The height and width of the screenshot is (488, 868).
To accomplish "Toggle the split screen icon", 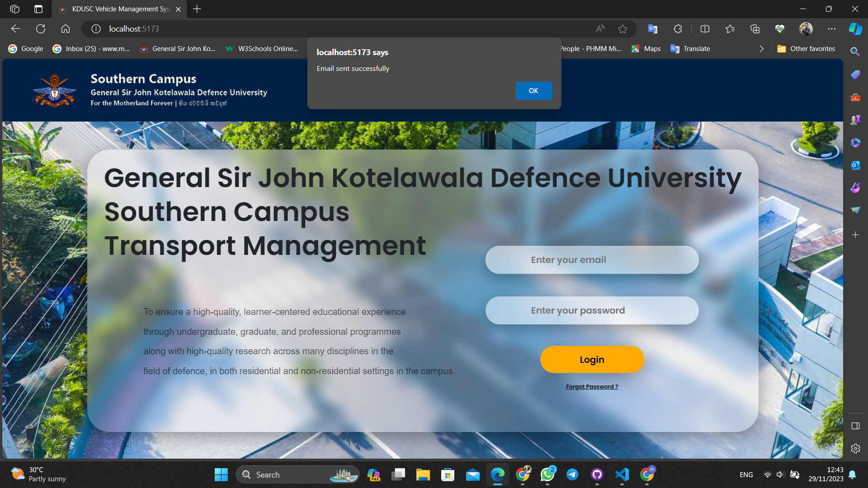I will [705, 29].
